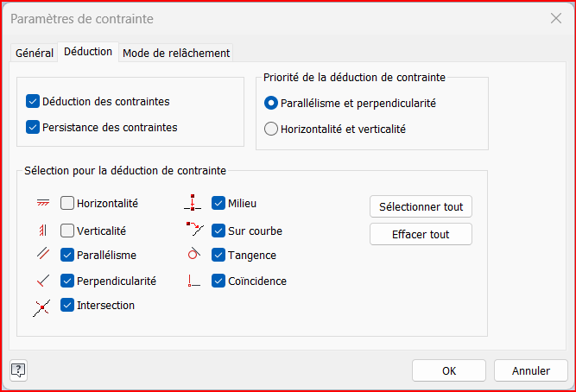Select Horizontalité et verticalité priority
This screenshot has width=576, height=392.
click(x=271, y=130)
